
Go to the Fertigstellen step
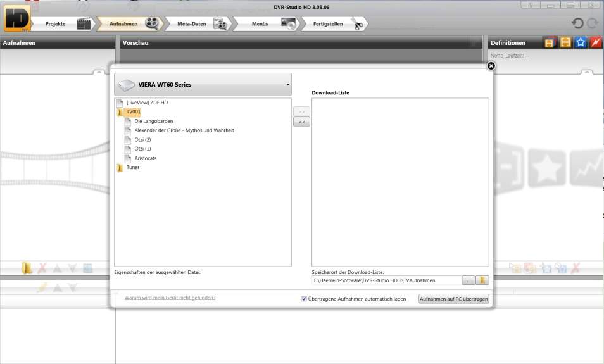(335, 24)
